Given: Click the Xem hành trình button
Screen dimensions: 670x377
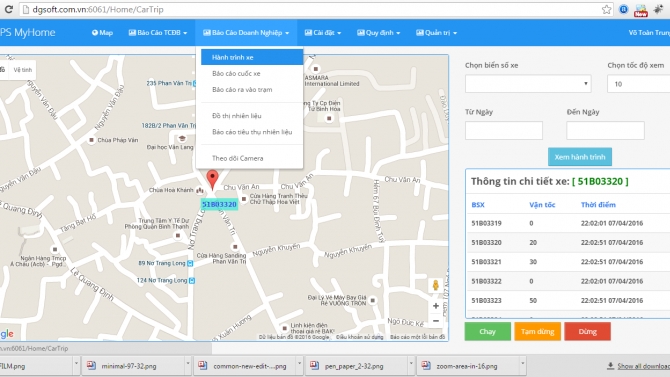Looking at the screenshot, I should point(580,157).
